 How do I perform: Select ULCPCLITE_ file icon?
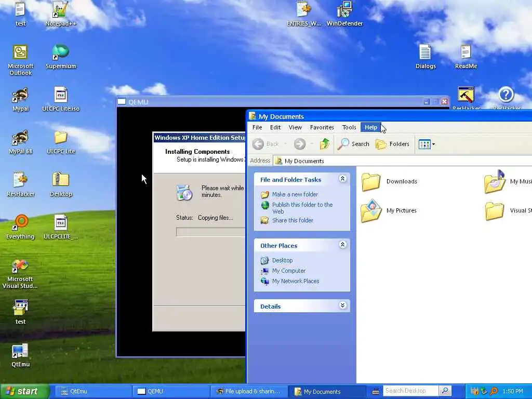click(x=61, y=227)
